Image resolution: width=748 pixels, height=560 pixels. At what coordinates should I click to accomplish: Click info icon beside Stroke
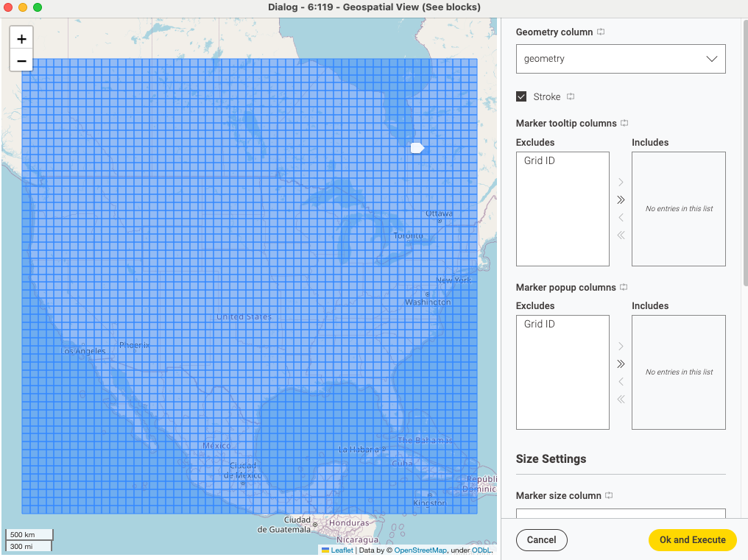[x=571, y=97]
